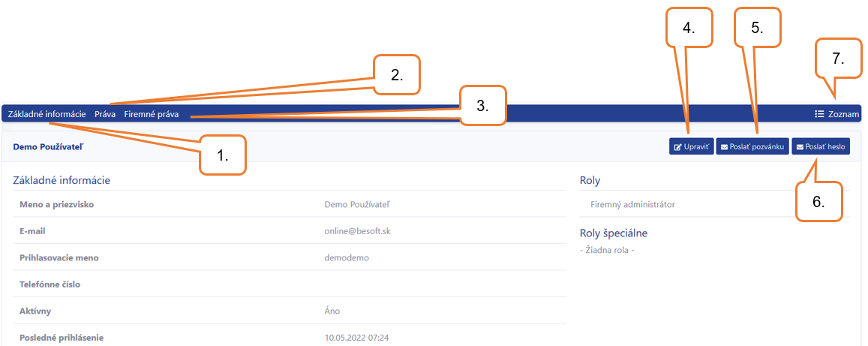Send invitation via Poslať pozvánku button
868x346 pixels.
pyautogui.click(x=752, y=146)
